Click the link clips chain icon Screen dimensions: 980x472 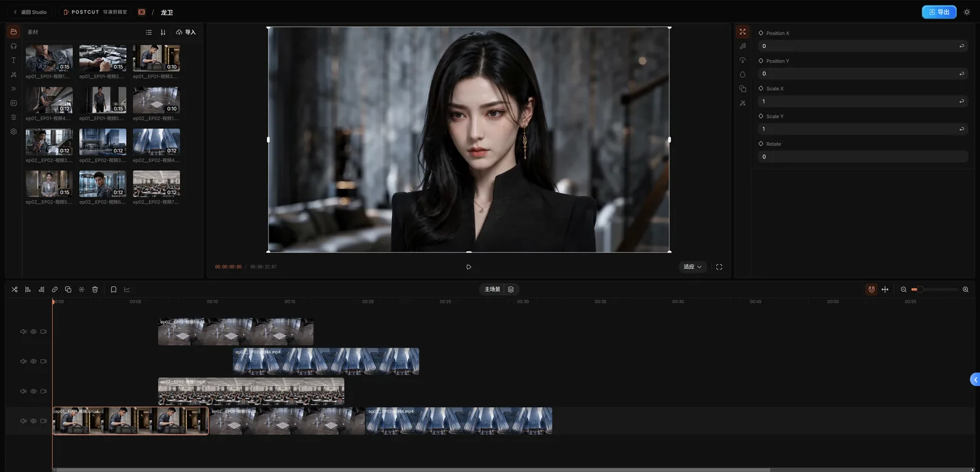pos(55,289)
